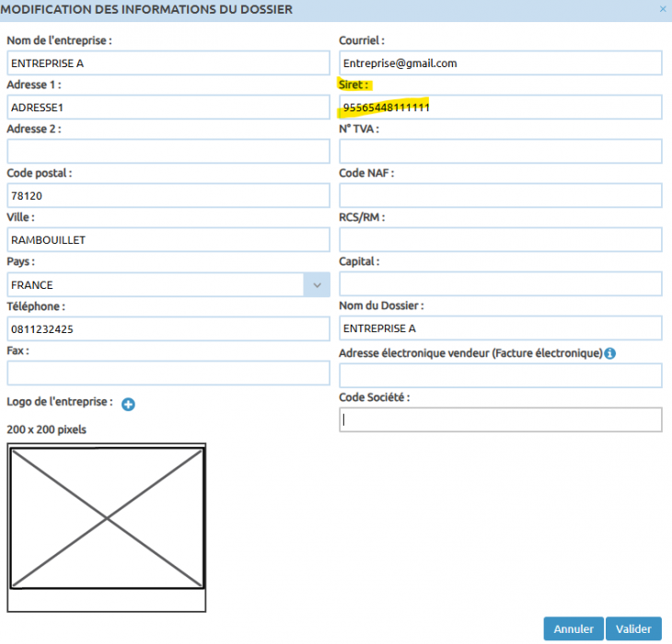
Task: Edit the Siret number field
Action: click(501, 107)
